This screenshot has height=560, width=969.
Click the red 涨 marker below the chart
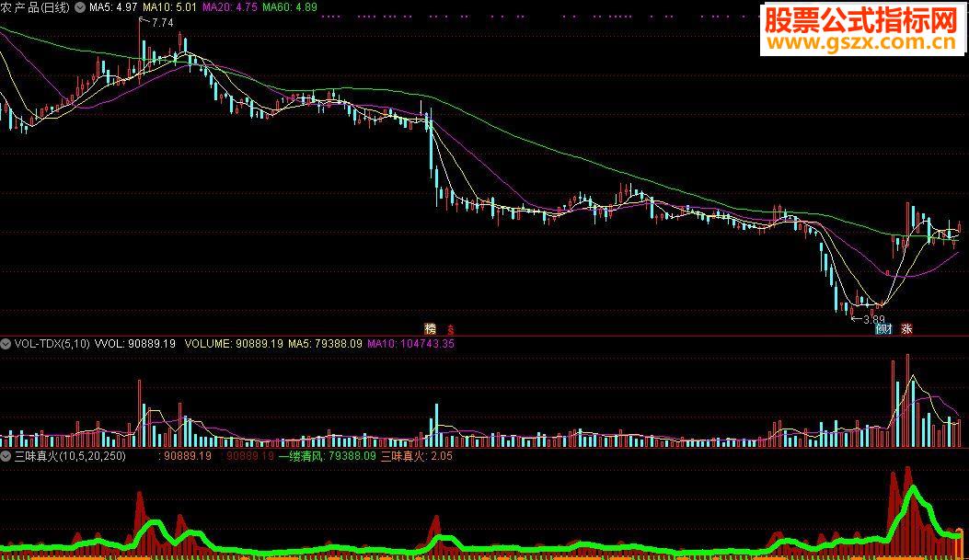click(x=906, y=329)
